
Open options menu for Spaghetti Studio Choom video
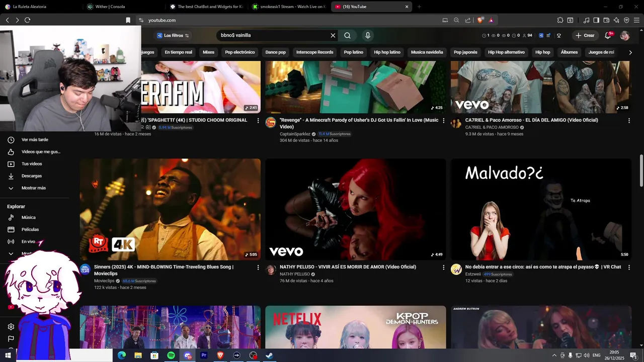point(258,121)
